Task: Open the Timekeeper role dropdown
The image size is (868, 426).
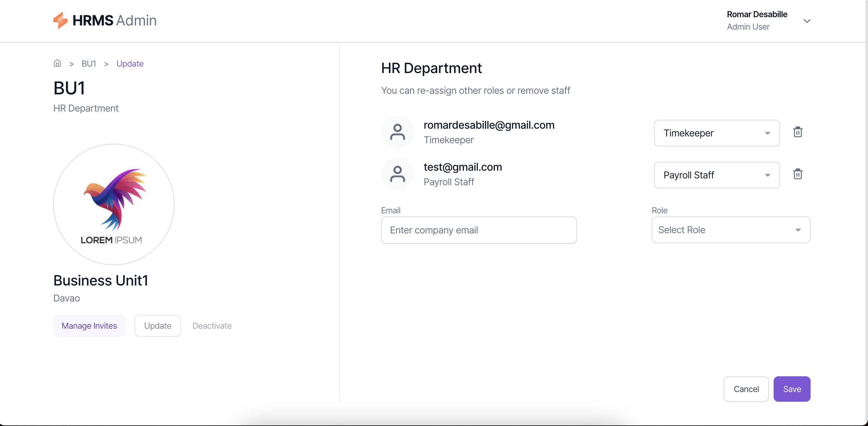Action: tap(717, 133)
